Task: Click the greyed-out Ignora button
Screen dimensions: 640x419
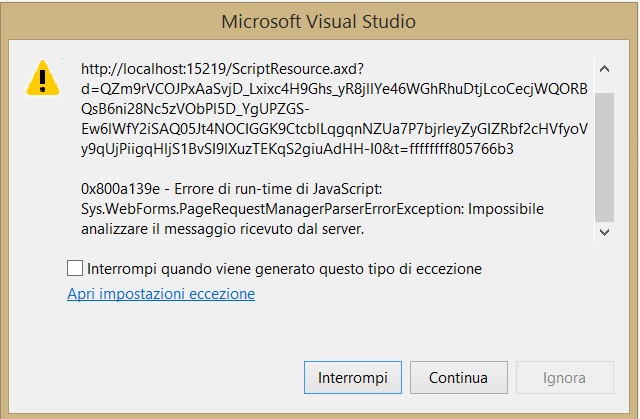Action: tap(565, 377)
